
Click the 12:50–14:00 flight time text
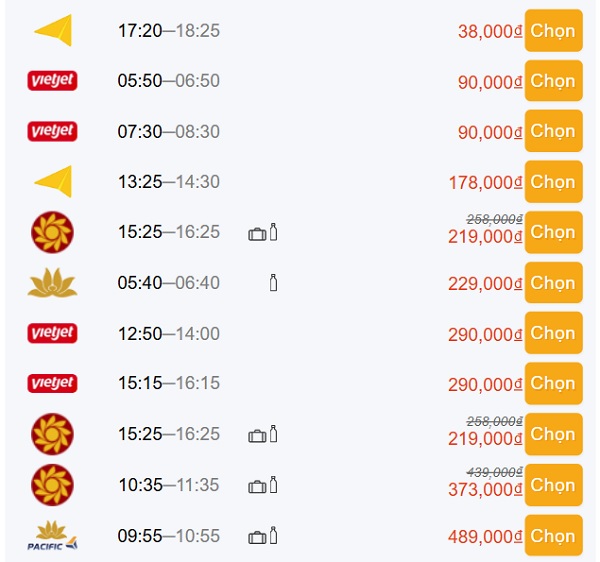(168, 334)
